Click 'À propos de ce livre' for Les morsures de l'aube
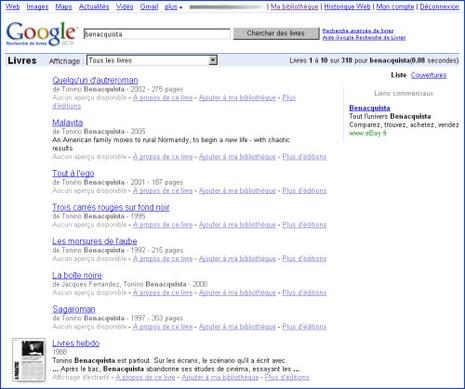 [163, 259]
